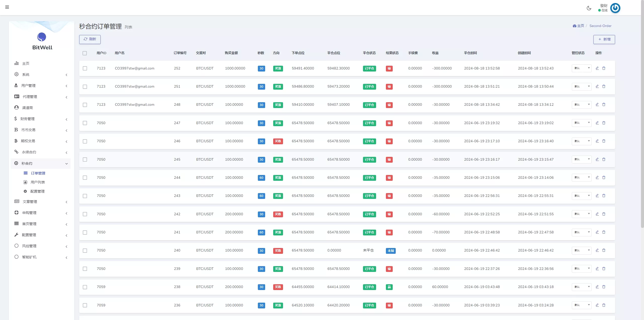Screen dimensions: 644x320
Task: Click delete trash icon for order 251
Action: (604, 86)
